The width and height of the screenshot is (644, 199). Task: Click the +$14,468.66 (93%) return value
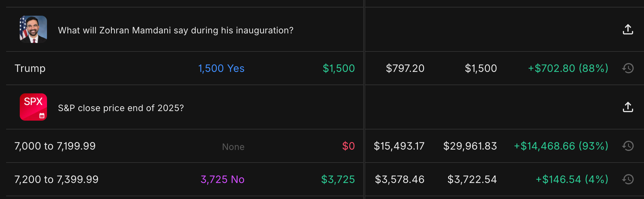(561, 146)
